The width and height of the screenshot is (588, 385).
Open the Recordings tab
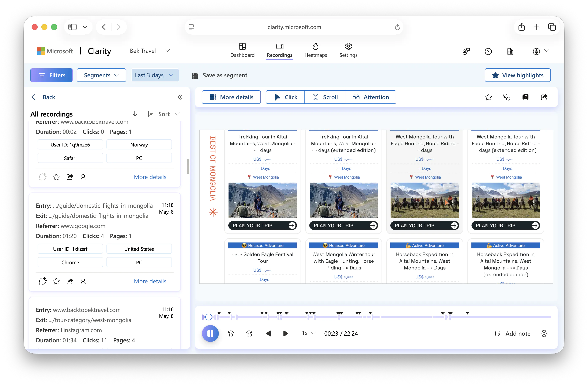(279, 50)
